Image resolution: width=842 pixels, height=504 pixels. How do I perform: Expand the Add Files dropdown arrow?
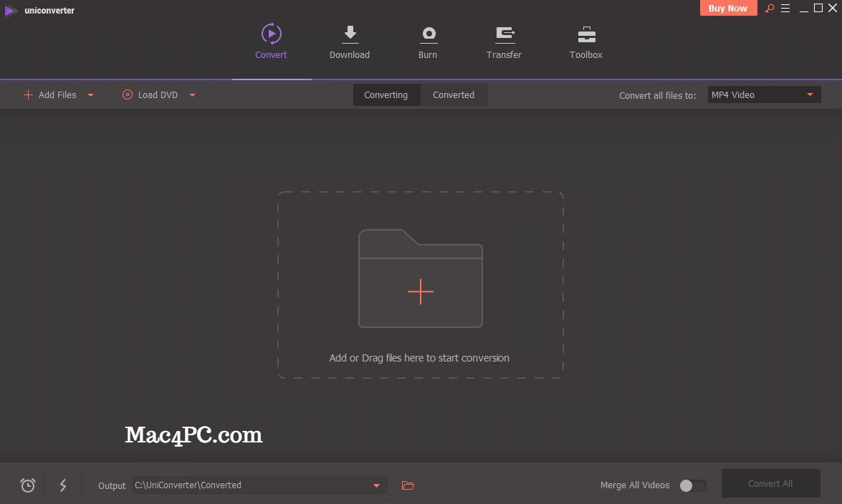(91, 95)
